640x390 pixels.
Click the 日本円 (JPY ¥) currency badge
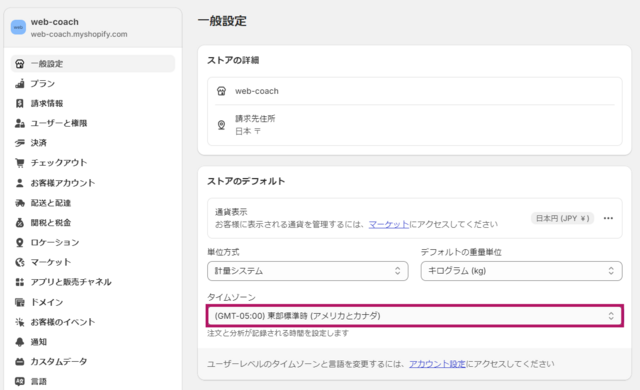pyautogui.click(x=562, y=218)
